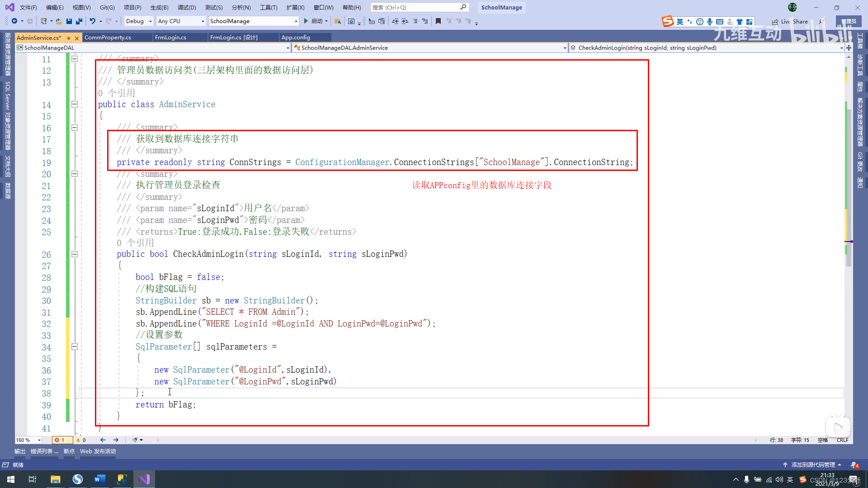This screenshot has width=868, height=488.
Task: Collapse the summary comment at line 20
Action: pos(75,174)
